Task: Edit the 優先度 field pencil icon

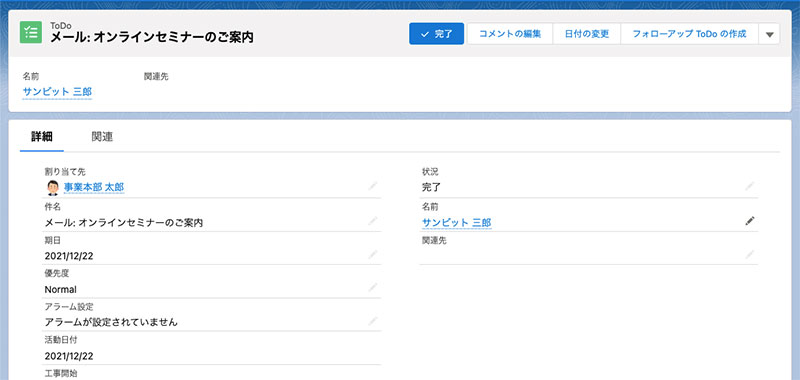Action: (x=373, y=288)
